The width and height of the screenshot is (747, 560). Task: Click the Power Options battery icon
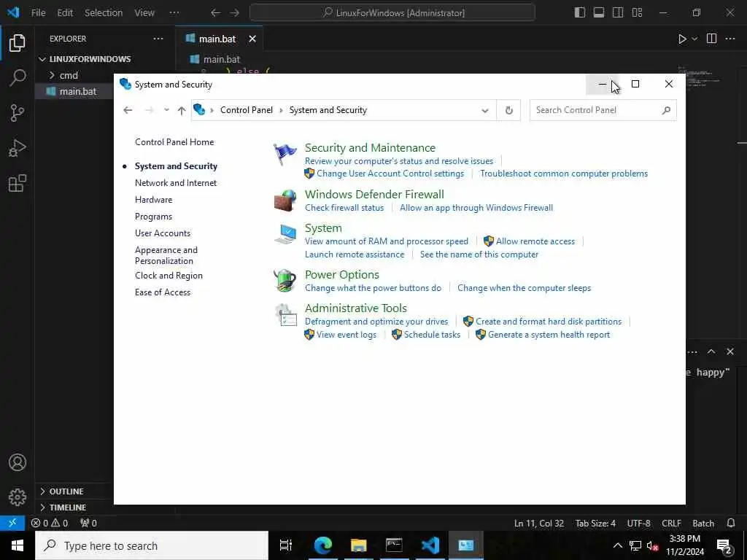[x=285, y=280]
